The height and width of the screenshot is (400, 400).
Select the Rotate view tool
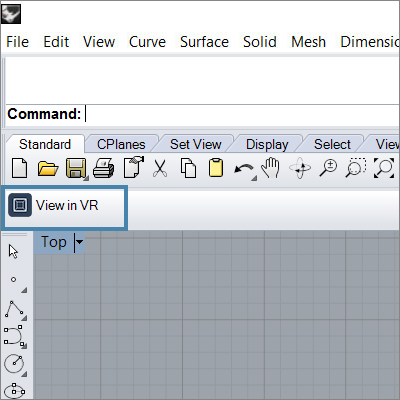click(300, 168)
